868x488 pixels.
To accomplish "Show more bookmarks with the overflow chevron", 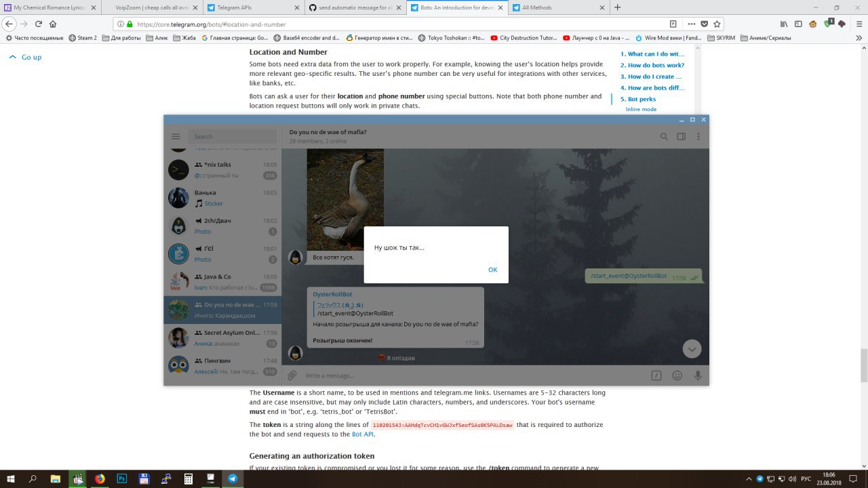I will click(859, 38).
